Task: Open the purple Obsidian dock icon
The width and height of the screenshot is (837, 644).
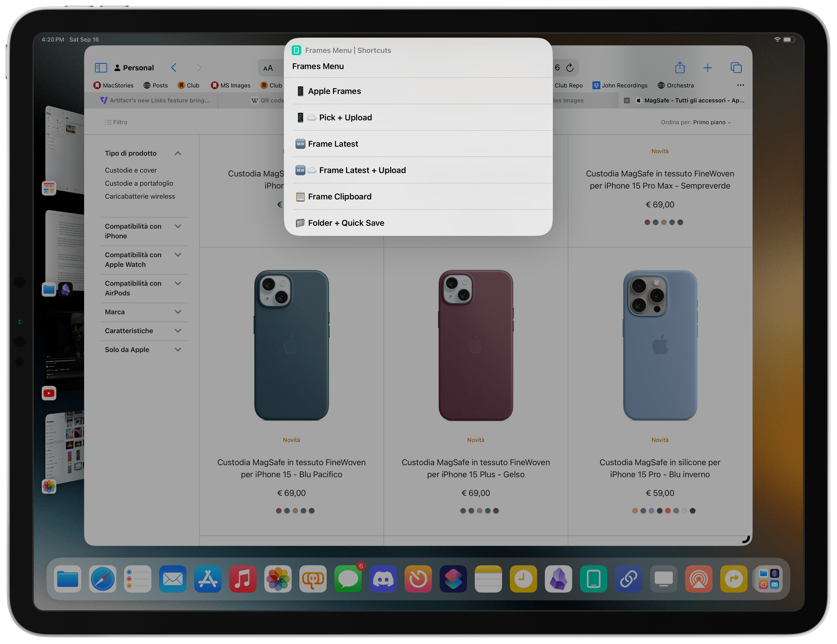Action: [559, 579]
